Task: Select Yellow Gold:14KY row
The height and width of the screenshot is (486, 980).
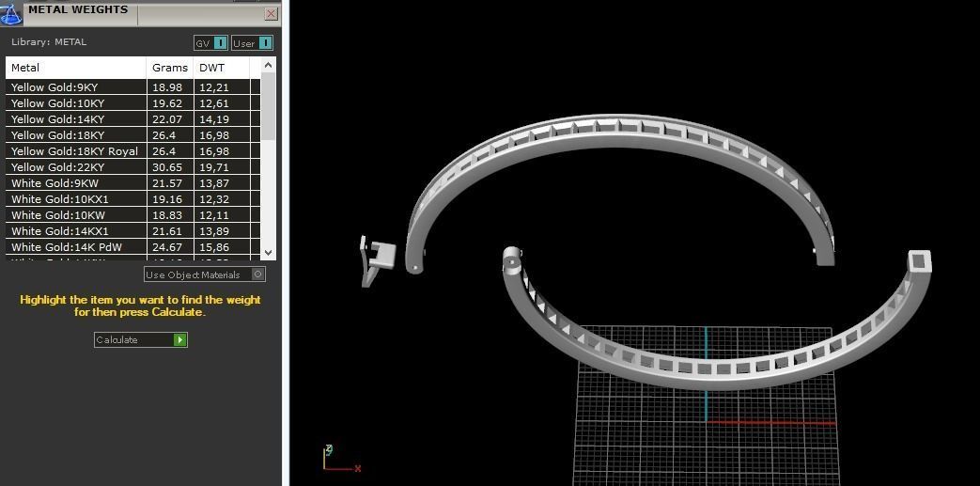Action: click(132, 119)
